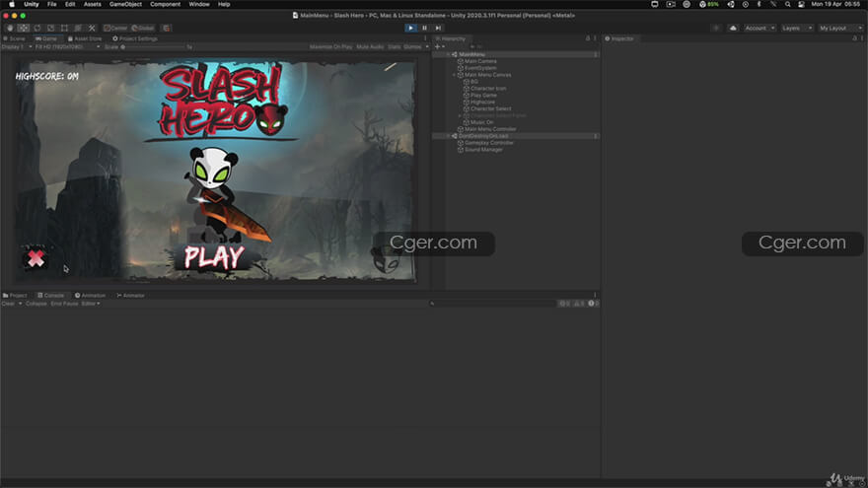Toggle Gizmos in Game view
Screen dimensions: 868x488
[412, 47]
